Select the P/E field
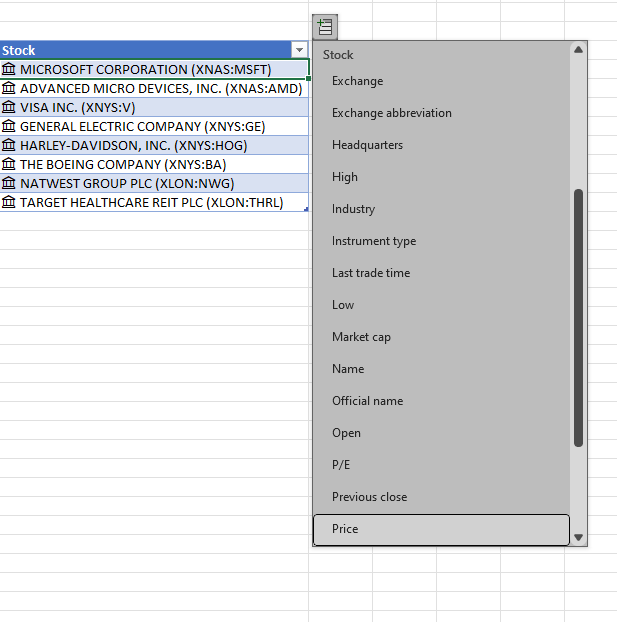Viewport: 617px width, 622px height. (x=441, y=465)
